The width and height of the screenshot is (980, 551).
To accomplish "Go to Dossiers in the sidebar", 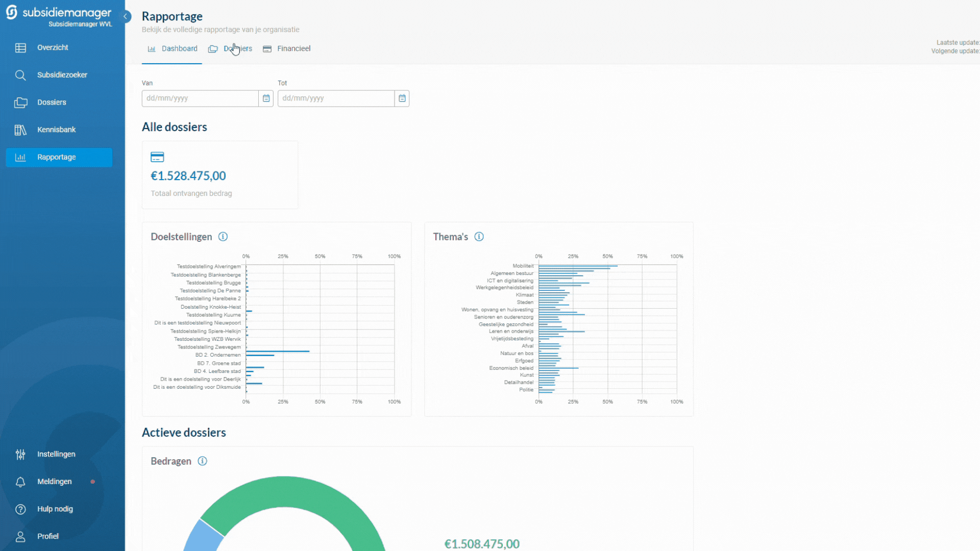I will pyautogui.click(x=51, y=103).
